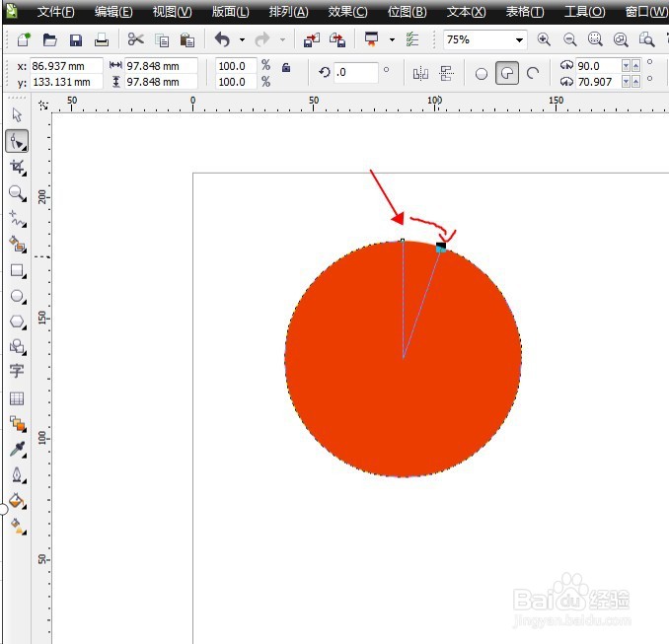Viewport: 669px width, 644px height.
Task: Open the 编辑(E) menu
Action: (113, 12)
